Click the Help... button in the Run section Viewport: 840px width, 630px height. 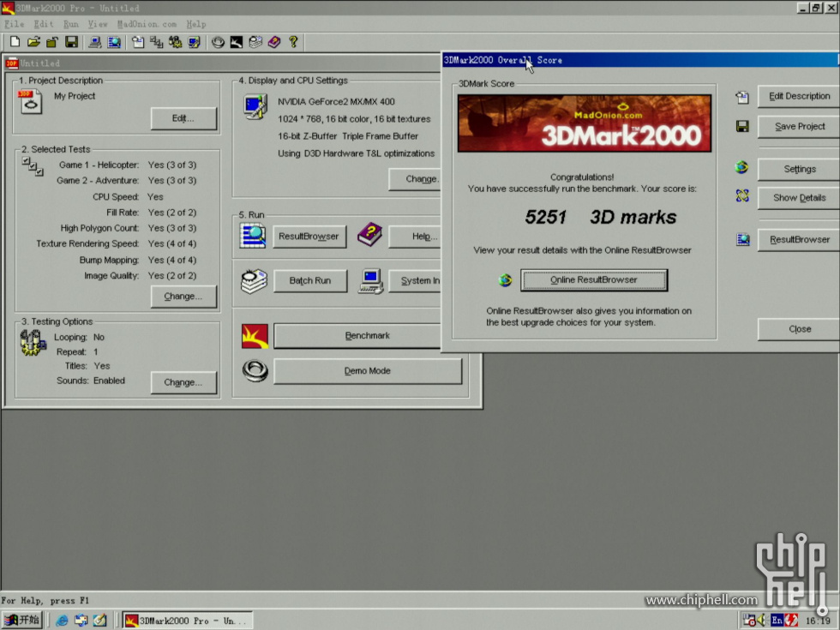415,237
